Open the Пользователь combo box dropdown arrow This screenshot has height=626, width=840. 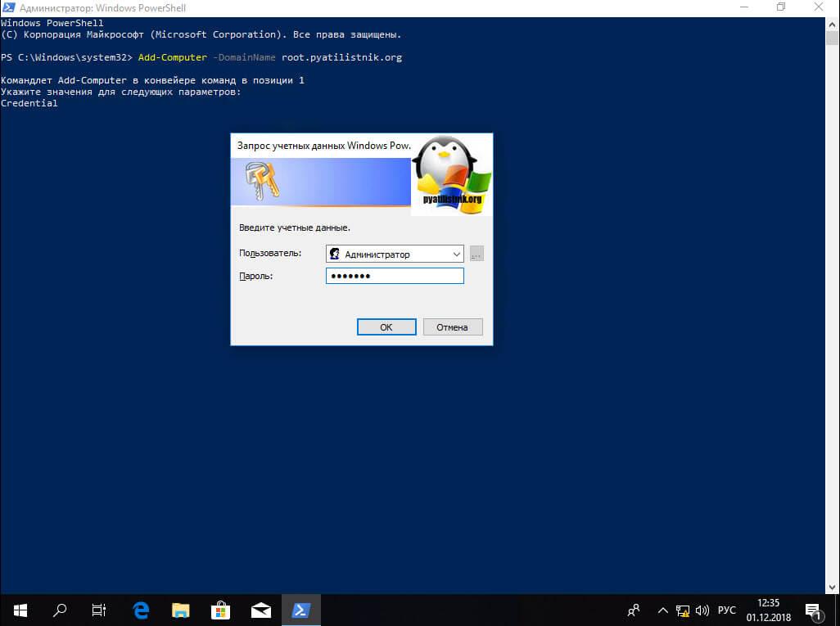(x=456, y=254)
